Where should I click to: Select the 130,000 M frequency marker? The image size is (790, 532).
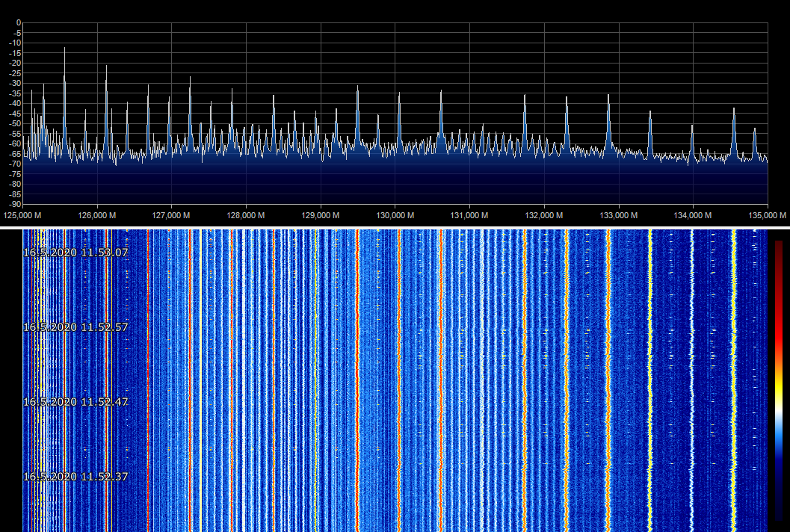point(395,215)
